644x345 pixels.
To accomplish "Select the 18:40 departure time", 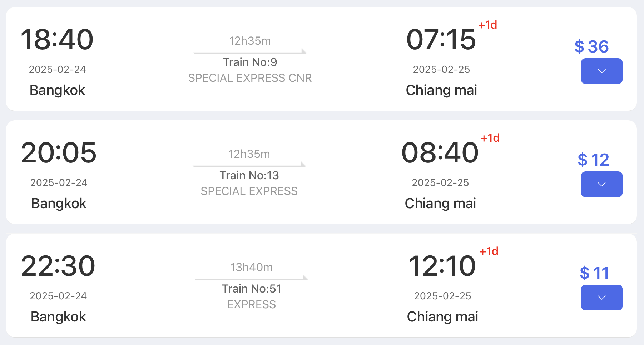I will (57, 40).
